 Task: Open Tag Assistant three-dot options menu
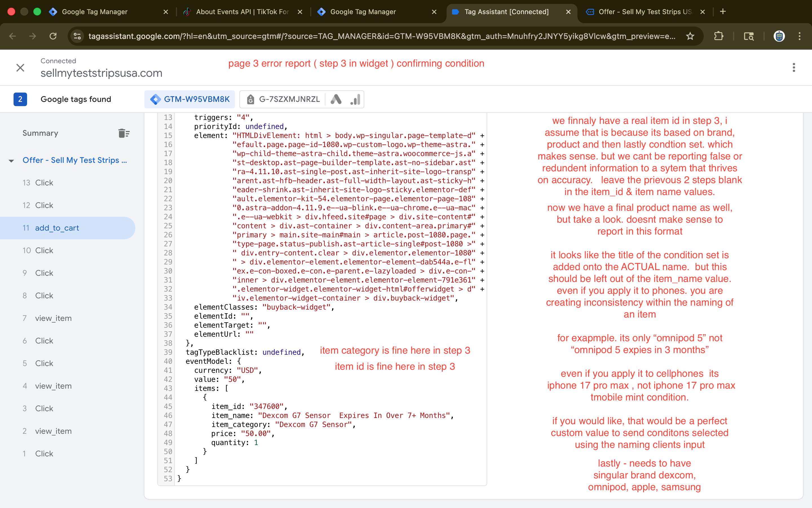pos(794,67)
